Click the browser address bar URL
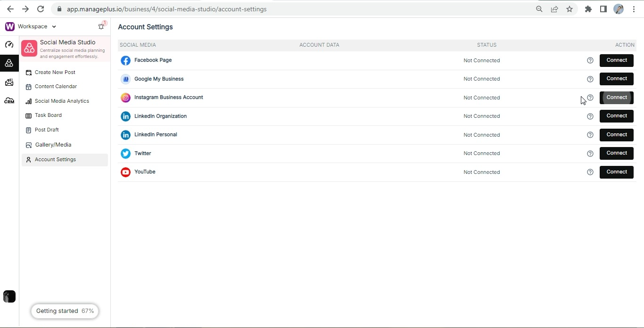 coord(166,9)
